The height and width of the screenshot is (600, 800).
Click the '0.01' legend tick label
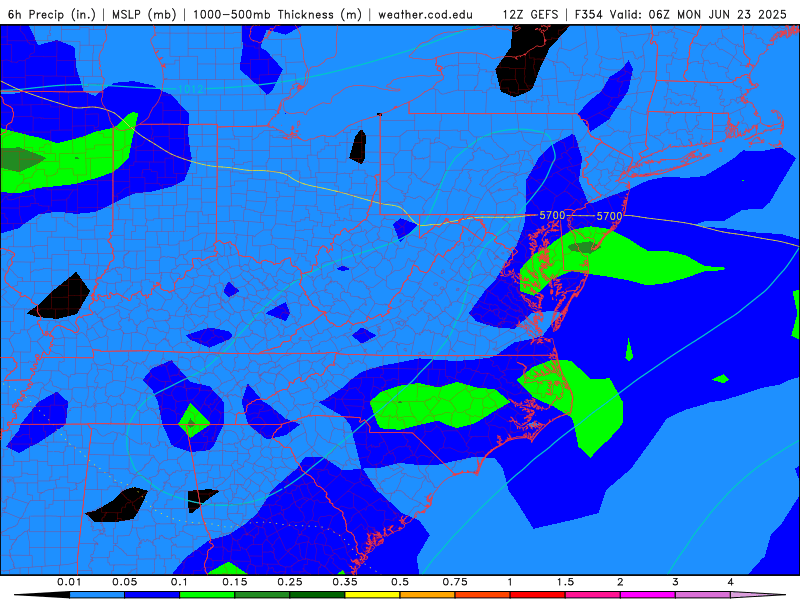coord(69,582)
